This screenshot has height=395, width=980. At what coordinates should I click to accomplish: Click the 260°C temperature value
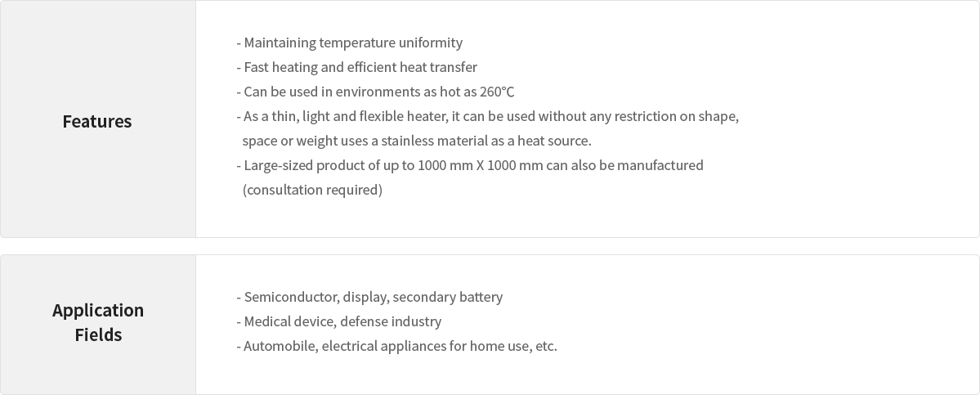497,92
